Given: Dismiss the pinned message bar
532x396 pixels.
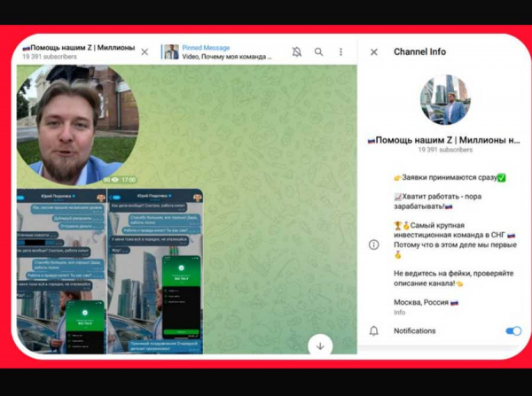Looking at the screenshot, I should tap(145, 51).
